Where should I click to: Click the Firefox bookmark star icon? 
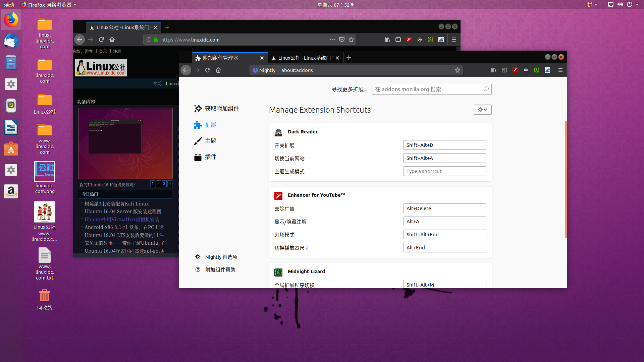pos(351,39)
